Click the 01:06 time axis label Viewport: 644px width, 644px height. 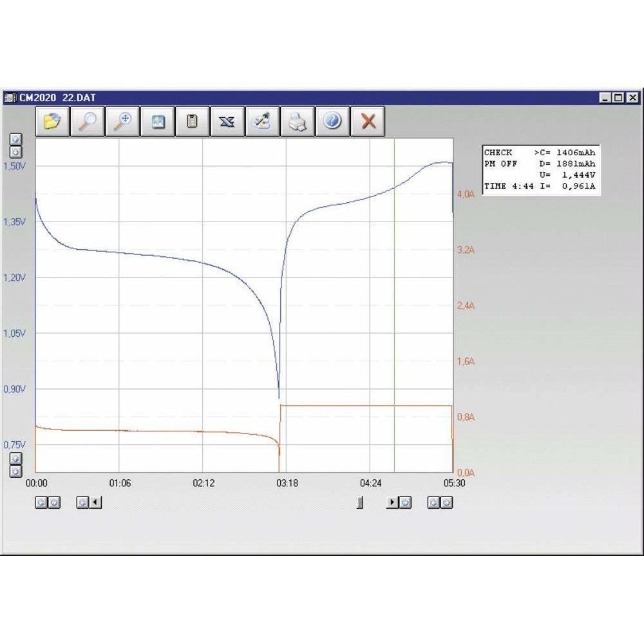click(x=120, y=484)
